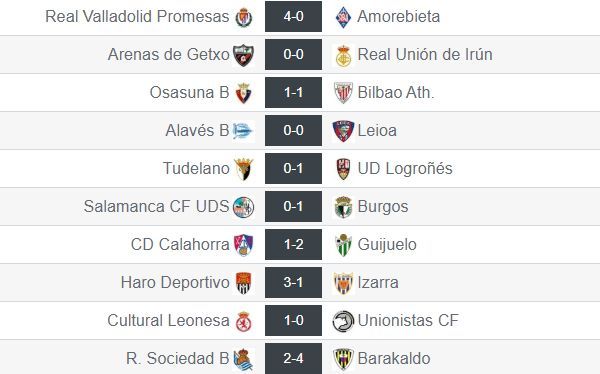Click the Amorebieta team badge
The image size is (600, 374).
pos(343,17)
